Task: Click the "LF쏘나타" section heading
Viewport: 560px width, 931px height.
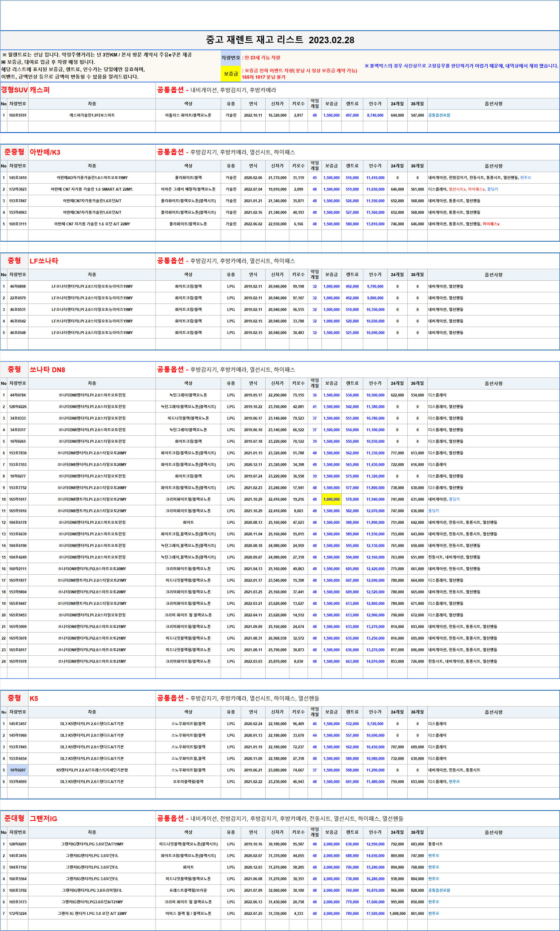Action: pos(44,261)
